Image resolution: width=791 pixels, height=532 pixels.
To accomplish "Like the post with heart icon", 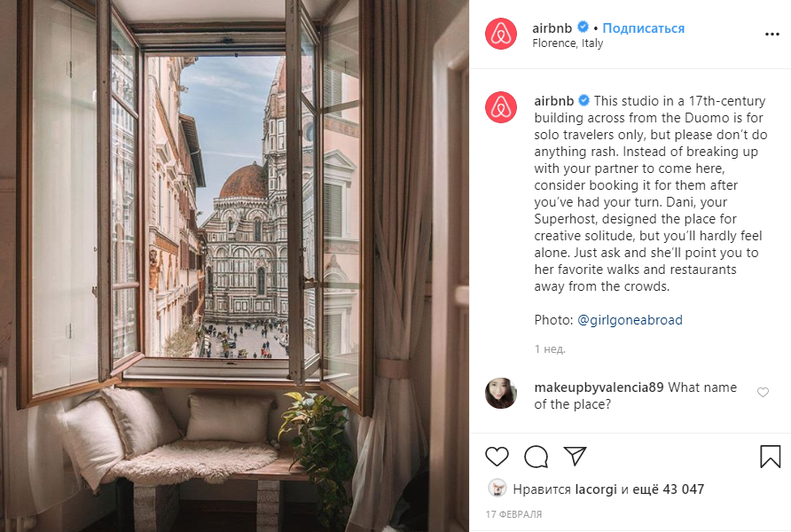I will click(x=497, y=457).
